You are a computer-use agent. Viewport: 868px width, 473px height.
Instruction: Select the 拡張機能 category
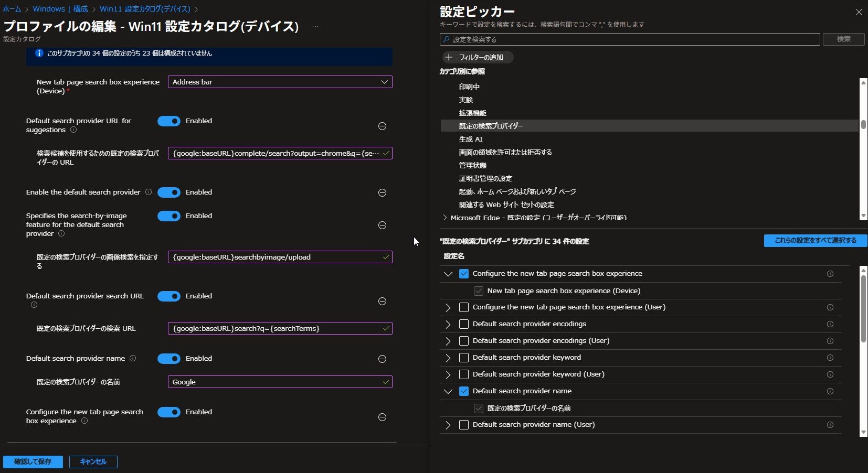click(472, 113)
